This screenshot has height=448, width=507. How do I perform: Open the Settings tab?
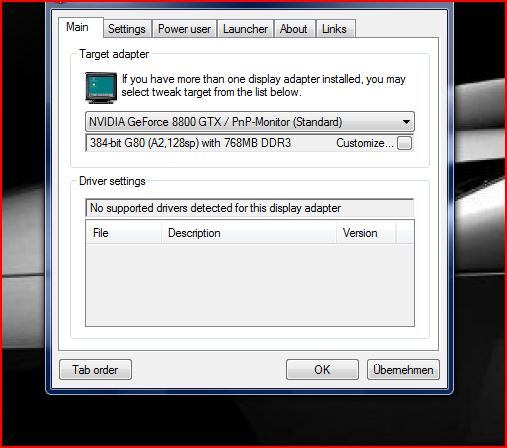(x=127, y=29)
